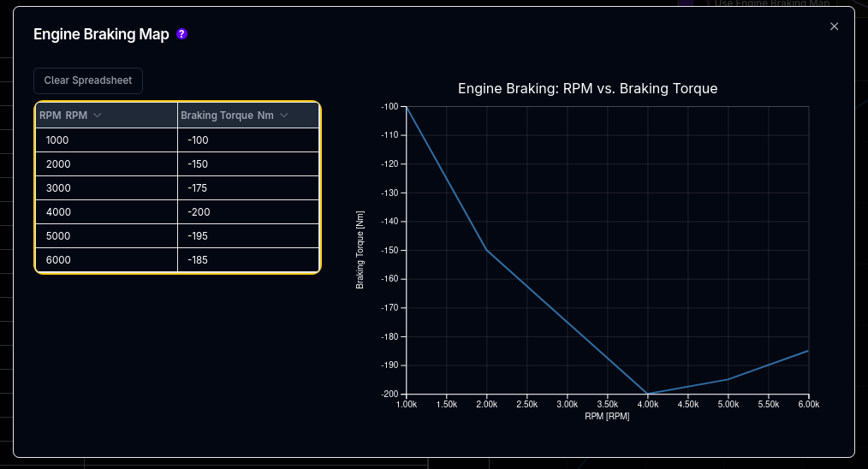This screenshot has width=868, height=469.
Task: Select the torque cell with -185
Action: (x=248, y=259)
